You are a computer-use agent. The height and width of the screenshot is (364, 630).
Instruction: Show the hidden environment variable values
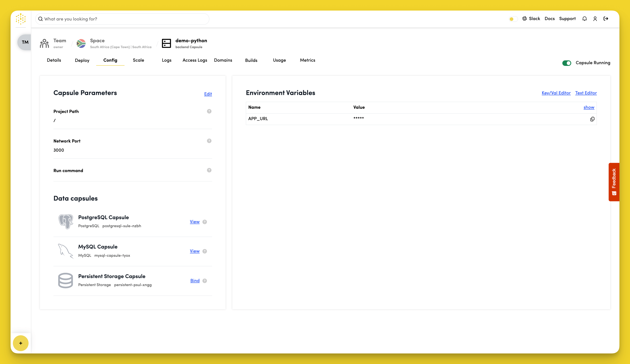[x=589, y=107]
